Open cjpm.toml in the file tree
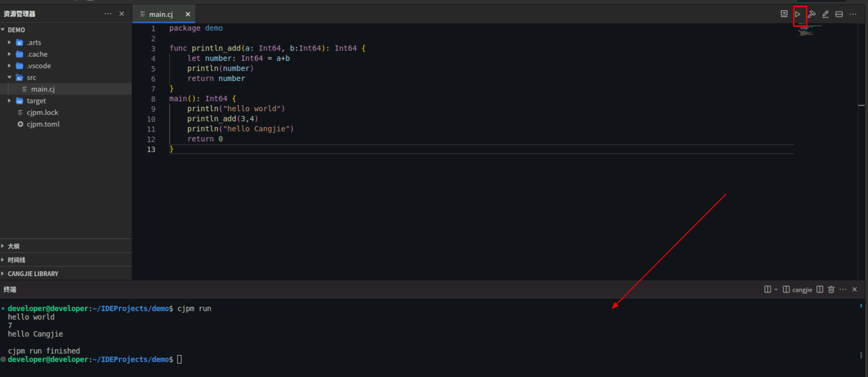The width and height of the screenshot is (868, 377). [43, 124]
